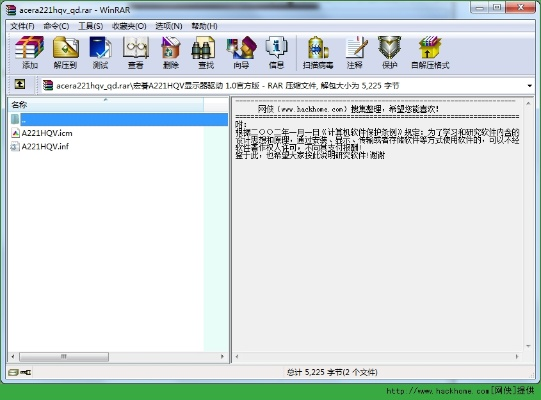The height and width of the screenshot is (400, 541).
Task: Click file list scroll left arrow
Action: click(x=13, y=357)
